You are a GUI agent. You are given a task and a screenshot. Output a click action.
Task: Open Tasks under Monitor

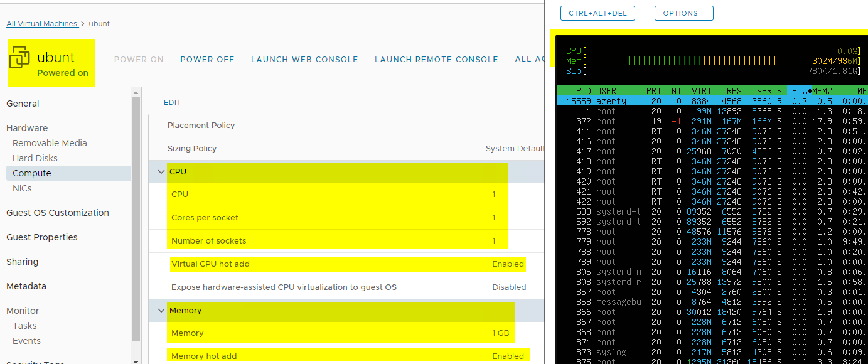click(x=24, y=326)
